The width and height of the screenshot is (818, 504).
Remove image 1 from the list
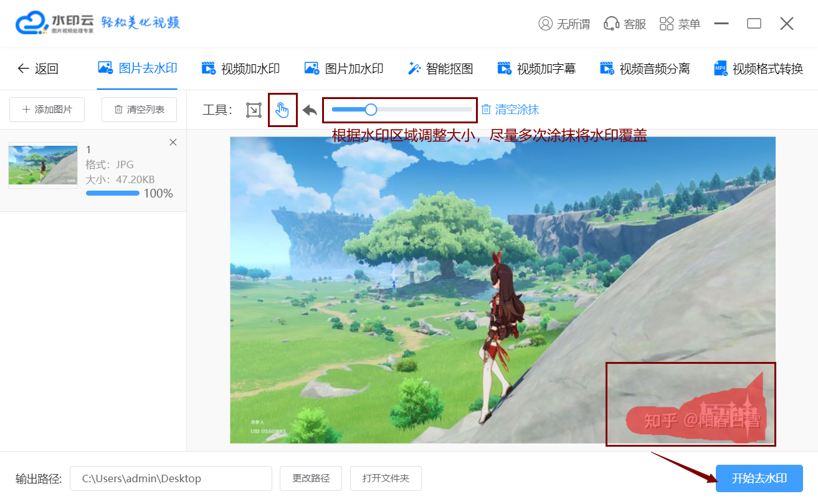tap(173, 143)
